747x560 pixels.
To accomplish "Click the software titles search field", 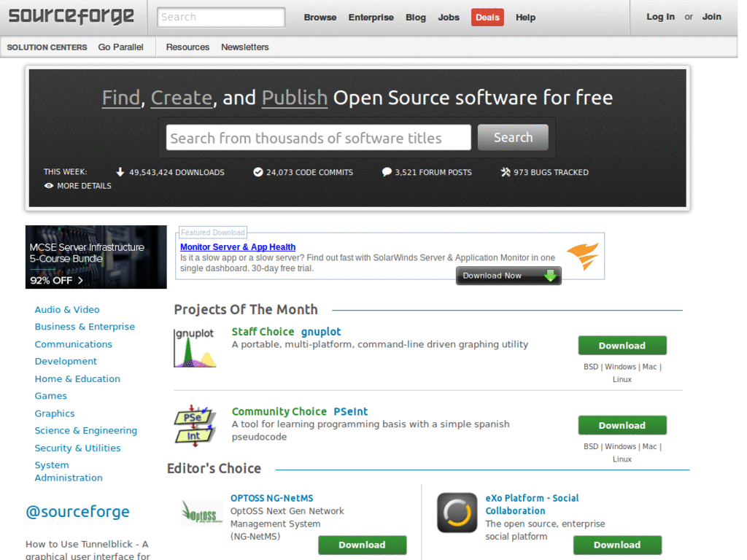I will click(317, 137).
